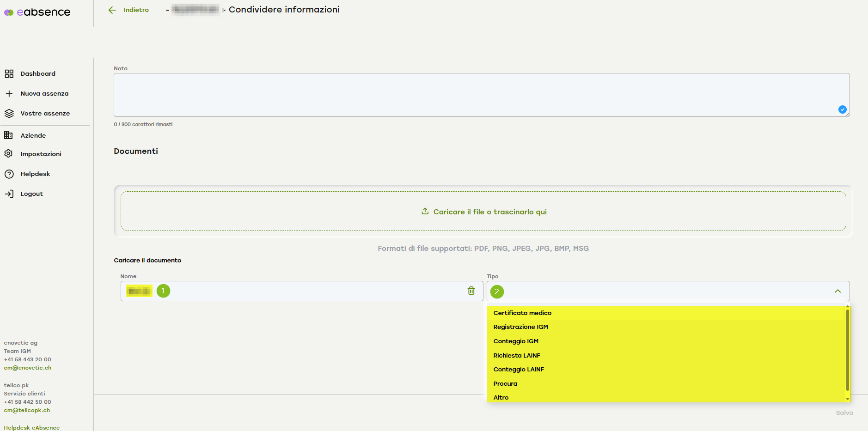Click into the Nota text area
This screenshot has height=431, width=868.
[481, 95]
